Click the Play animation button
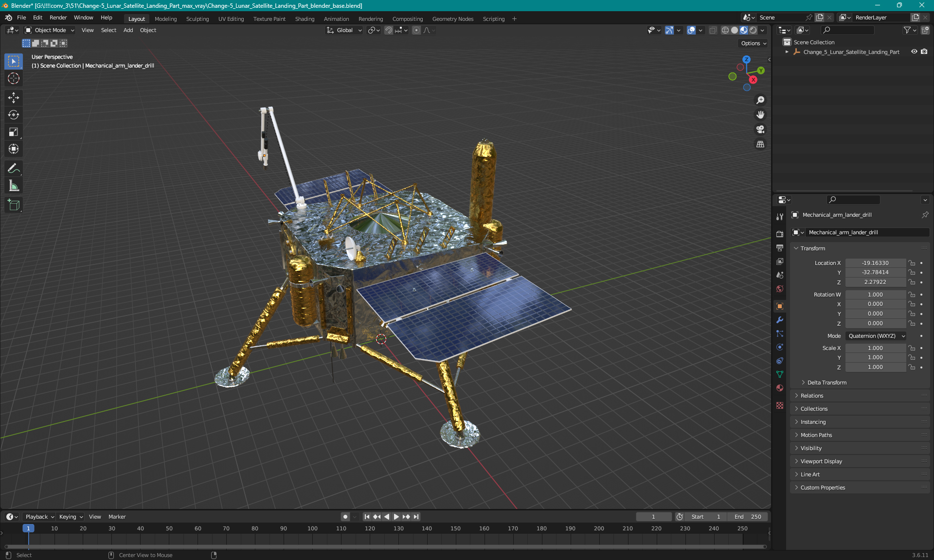Viewport: 934px width, 560px height. (396, 517)
